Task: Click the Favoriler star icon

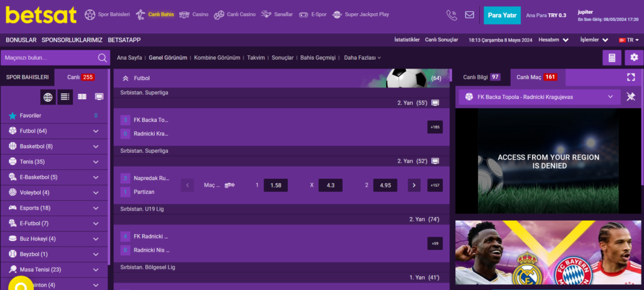Action: pyautogui.click(x=13, y=116)
